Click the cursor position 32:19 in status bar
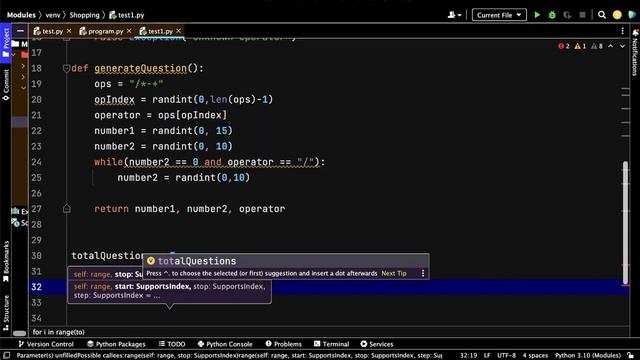 (468, 356)
